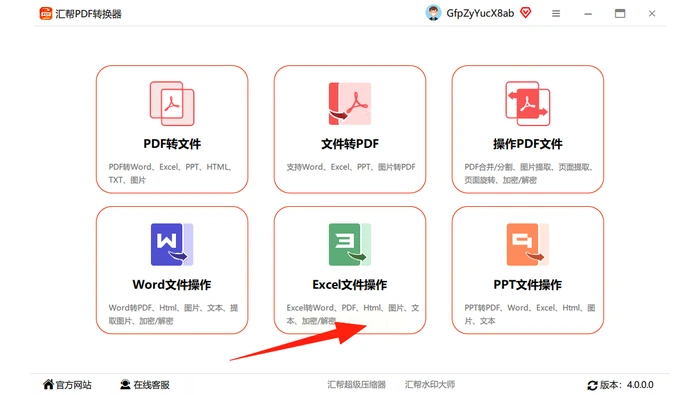Open the 汇帮水印大师 link
Screen dimensions: 700x395
click(x=430, y=385)
